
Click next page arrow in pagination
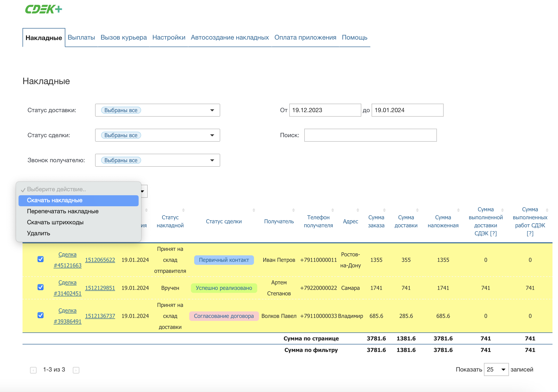click(x=76, y=370)
